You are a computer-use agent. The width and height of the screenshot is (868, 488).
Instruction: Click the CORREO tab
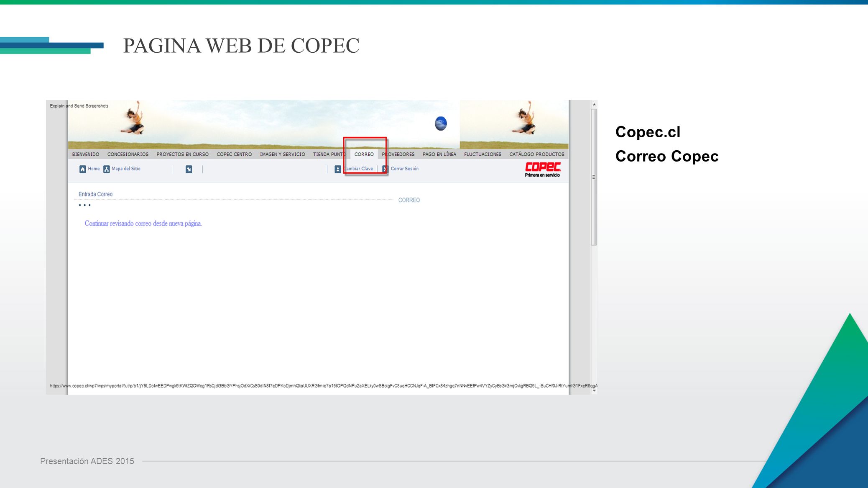coord(364,154)
